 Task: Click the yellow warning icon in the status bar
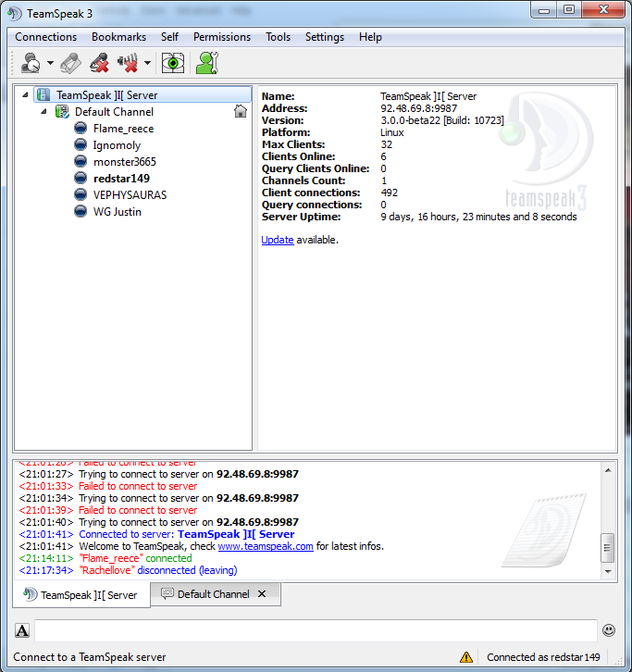tap(466, 657)
